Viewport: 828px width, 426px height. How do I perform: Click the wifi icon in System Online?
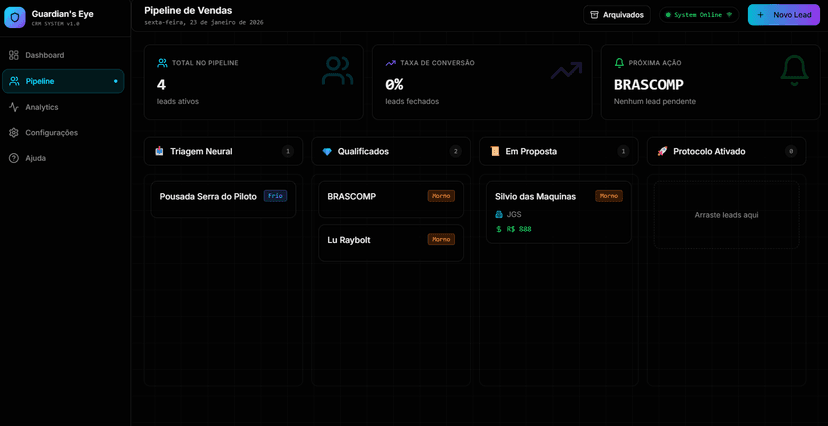tap(729, 15)
